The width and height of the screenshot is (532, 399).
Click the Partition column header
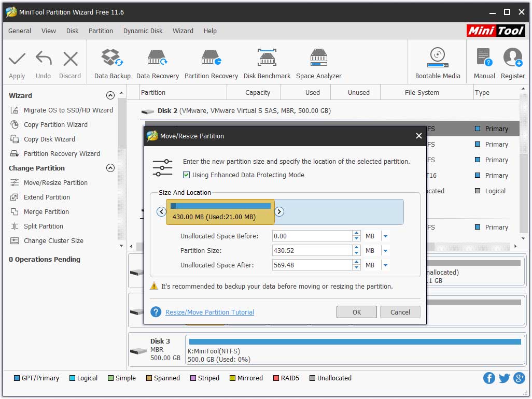tap(183, 93)
